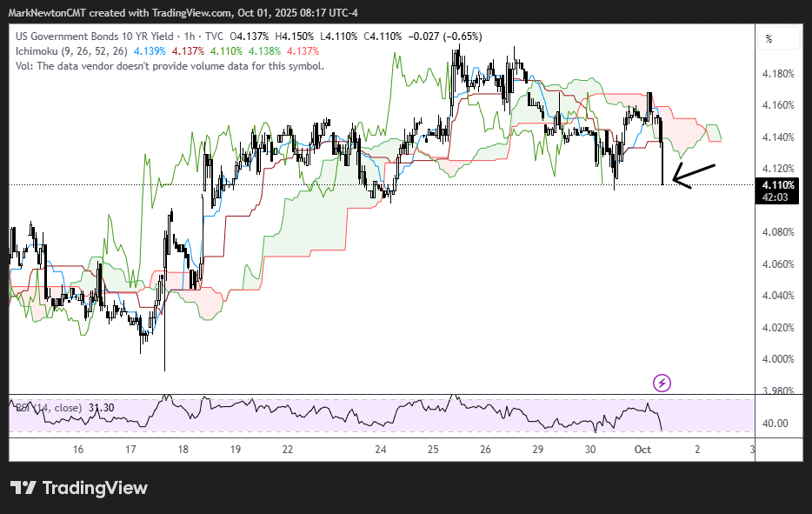
Task: Click the 4.180% price axis label
Action: click(779, 74)
